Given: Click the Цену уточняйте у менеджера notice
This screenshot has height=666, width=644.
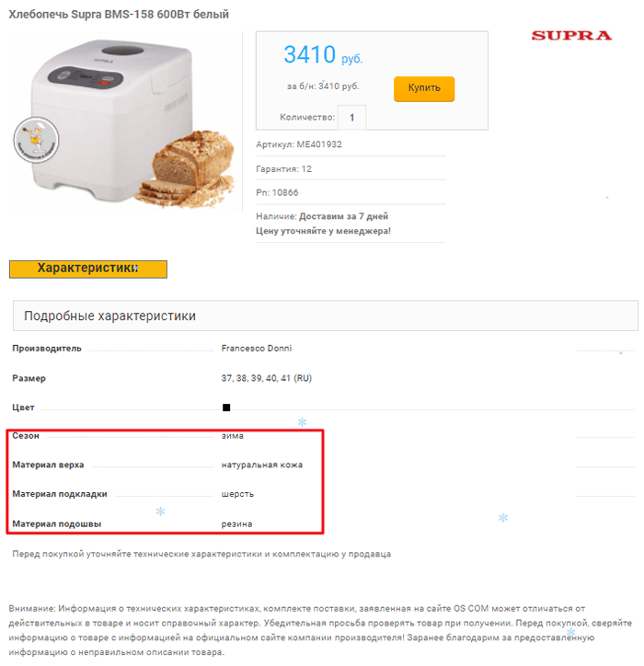Looking at the screenshot, I should click(x=323, y=230).
